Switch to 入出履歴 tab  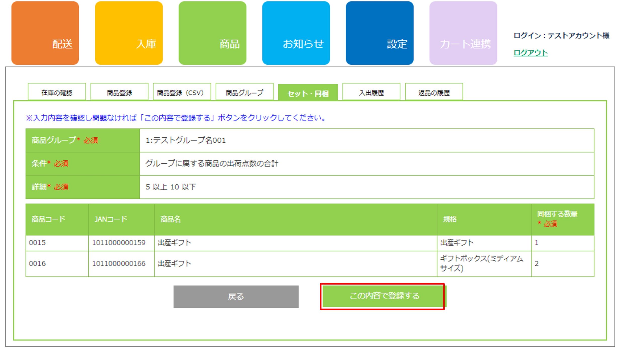tap(371, 92)
